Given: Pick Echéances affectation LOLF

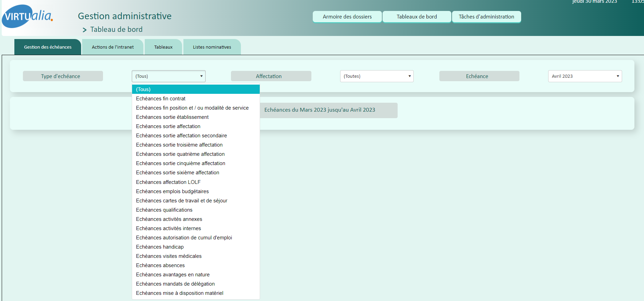Looking at the screenshot, I should pos(168,182).
